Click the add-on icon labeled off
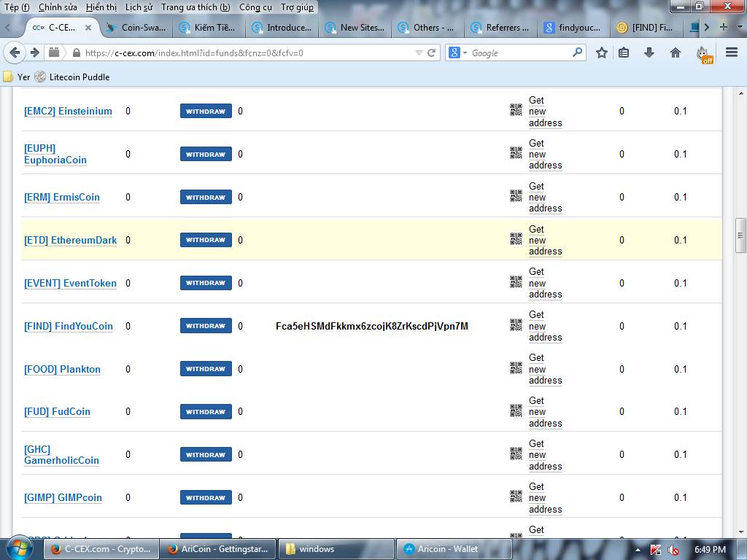747x560 pixels. (704, 54)
